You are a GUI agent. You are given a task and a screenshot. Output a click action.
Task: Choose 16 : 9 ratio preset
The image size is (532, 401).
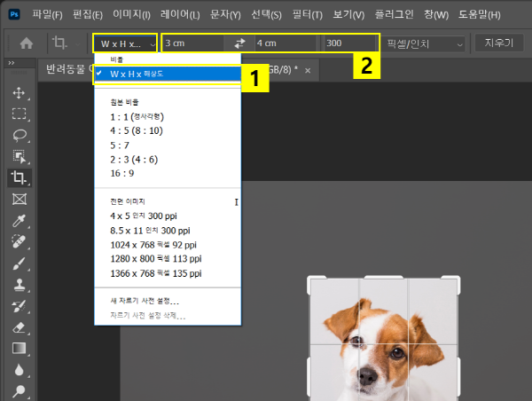pos(168,174)
